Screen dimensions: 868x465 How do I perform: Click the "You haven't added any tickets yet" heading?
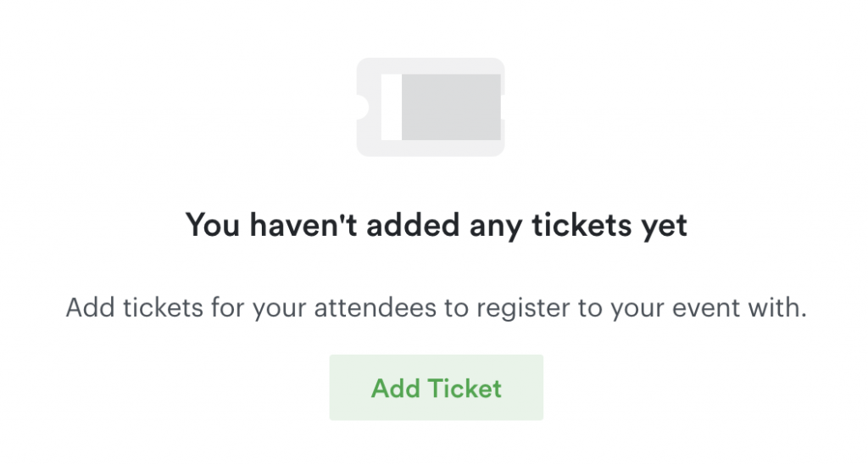pyautogui.click(x=436, y=227)
